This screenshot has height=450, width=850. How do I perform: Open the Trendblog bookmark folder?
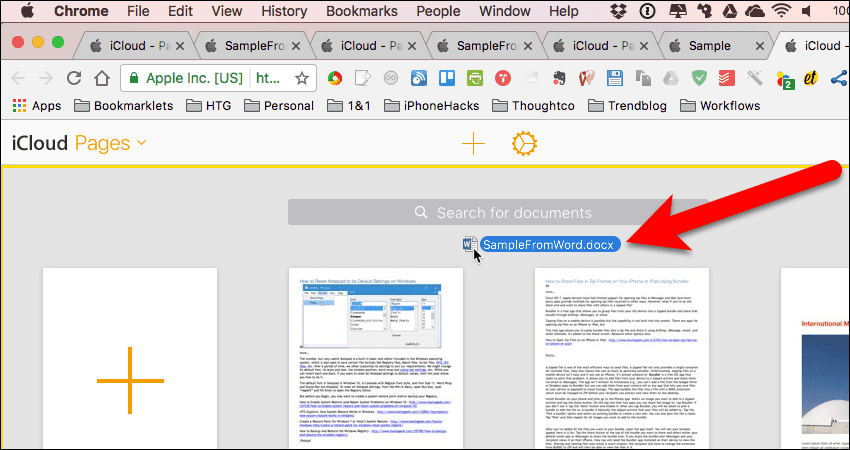click(x=627, y=106)
